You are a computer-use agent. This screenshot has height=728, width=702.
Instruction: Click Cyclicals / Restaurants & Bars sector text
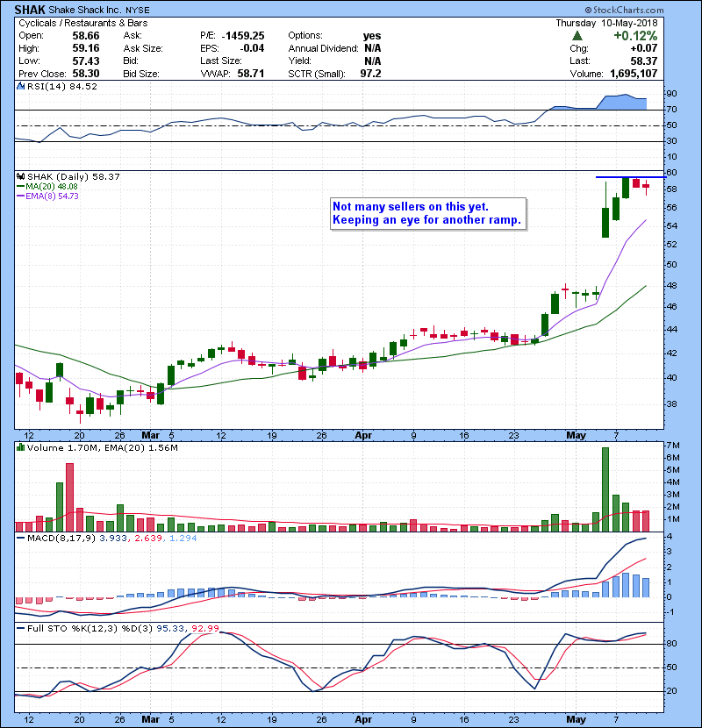point(83,23)
